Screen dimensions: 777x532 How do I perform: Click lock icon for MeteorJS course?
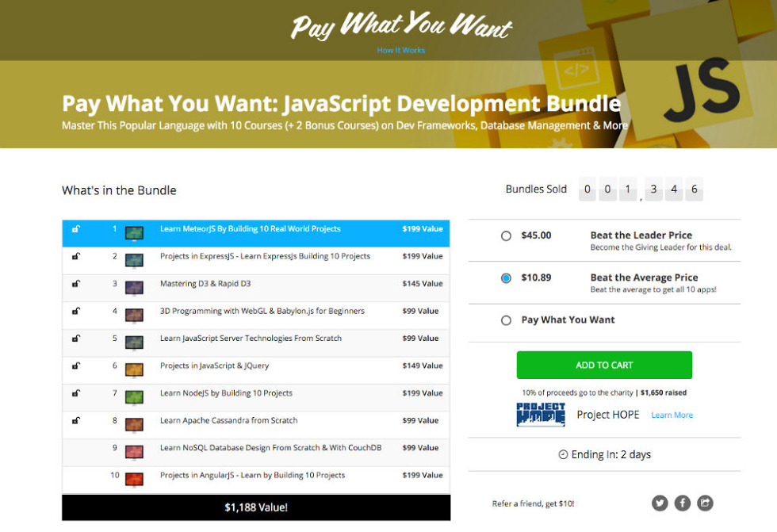[x=76, y=229]
